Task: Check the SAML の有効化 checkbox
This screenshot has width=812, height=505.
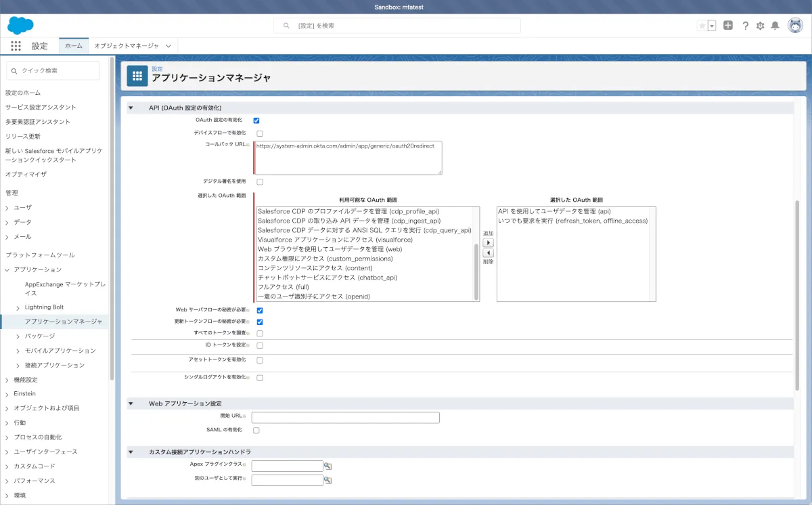Action: click(x=256, y=430)
